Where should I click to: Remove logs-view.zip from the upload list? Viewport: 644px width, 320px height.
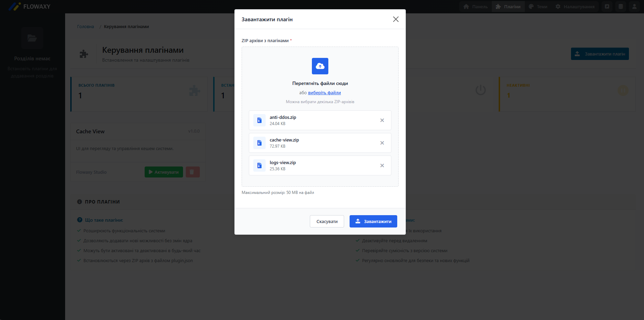pyautogui.click(x=382, y=165)
